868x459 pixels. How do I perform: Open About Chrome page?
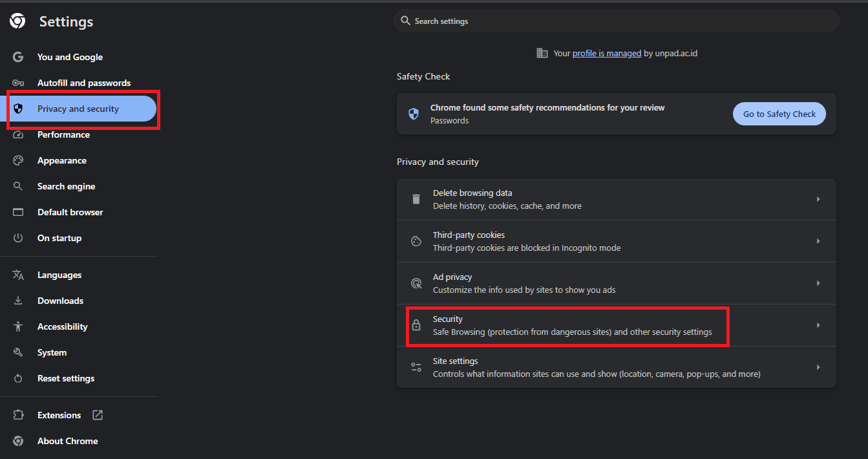click(x=68, y=441)
